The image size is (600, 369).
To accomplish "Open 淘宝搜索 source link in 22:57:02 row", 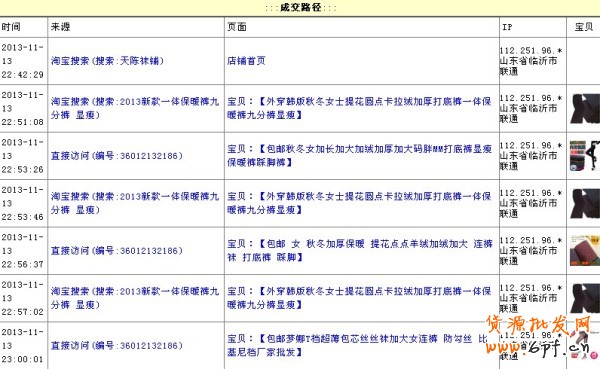I will tap(135, 298).
